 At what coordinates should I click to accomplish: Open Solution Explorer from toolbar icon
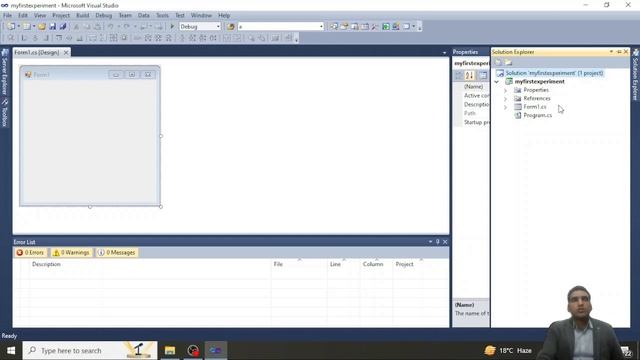coord(334,27)
